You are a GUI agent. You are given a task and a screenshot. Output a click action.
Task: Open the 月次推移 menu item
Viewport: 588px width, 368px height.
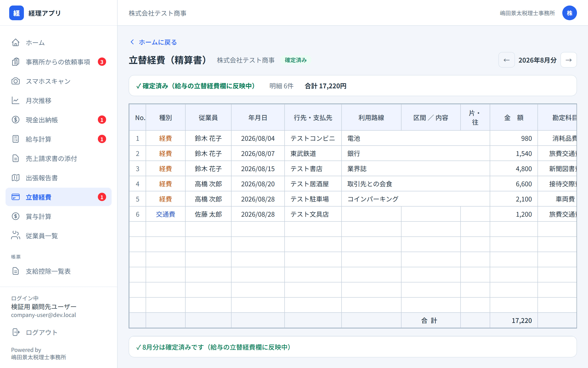58,101
